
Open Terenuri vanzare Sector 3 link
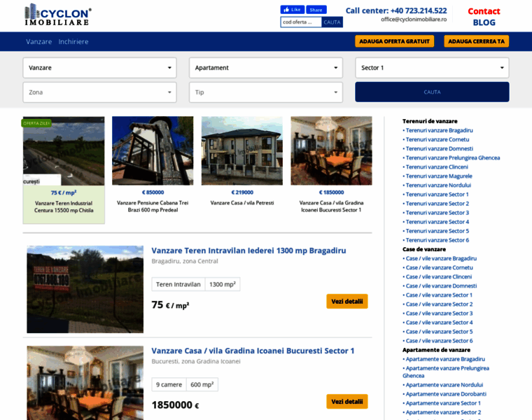(x=436, y=213)
